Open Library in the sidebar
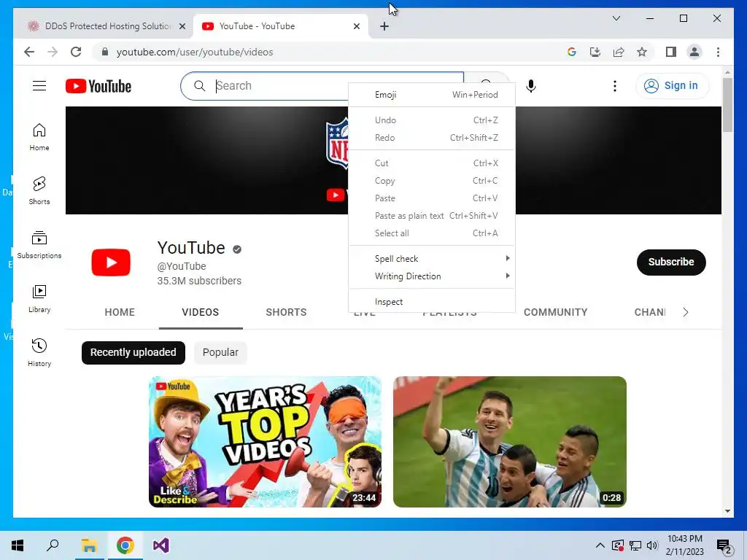747x560 pixels. pyautogui.click(x=39, y=298)
